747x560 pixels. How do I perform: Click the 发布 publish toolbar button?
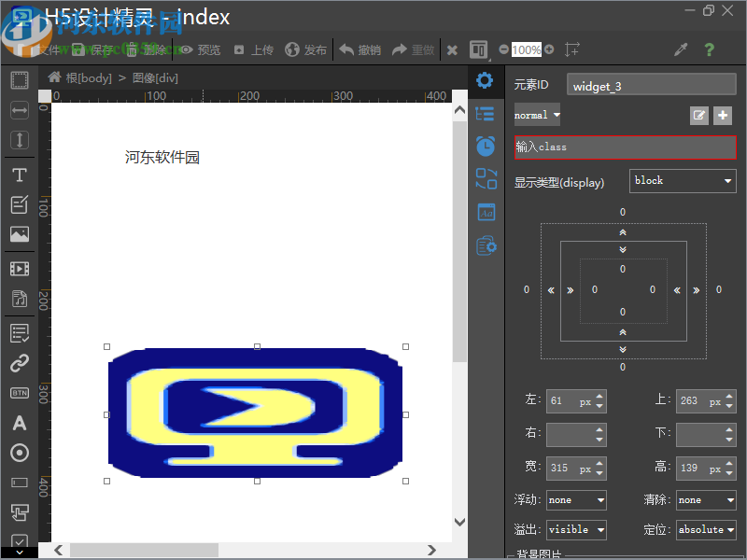pos(306,49)
